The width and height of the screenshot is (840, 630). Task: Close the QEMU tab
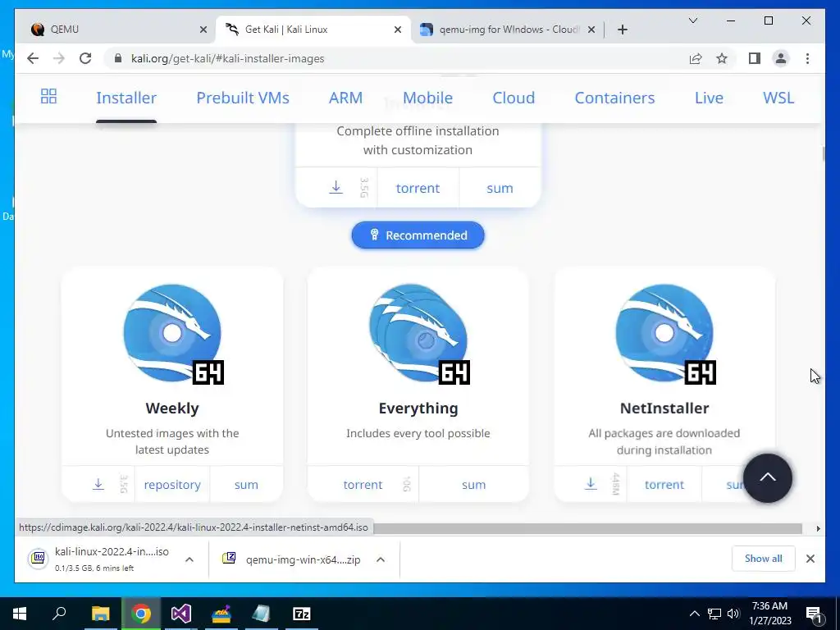[203, 30]
